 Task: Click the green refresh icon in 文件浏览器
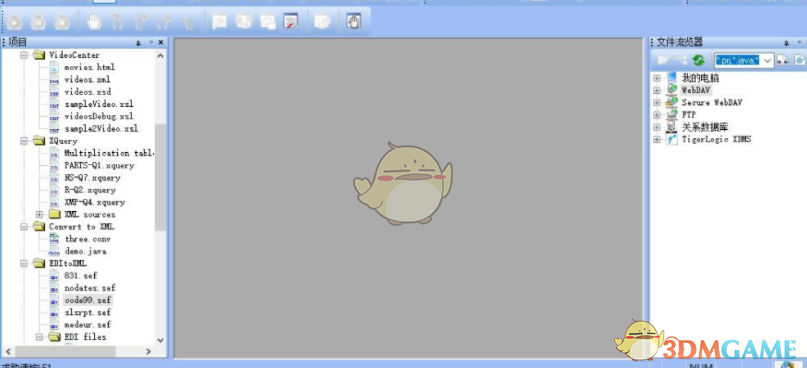point(698,60)
